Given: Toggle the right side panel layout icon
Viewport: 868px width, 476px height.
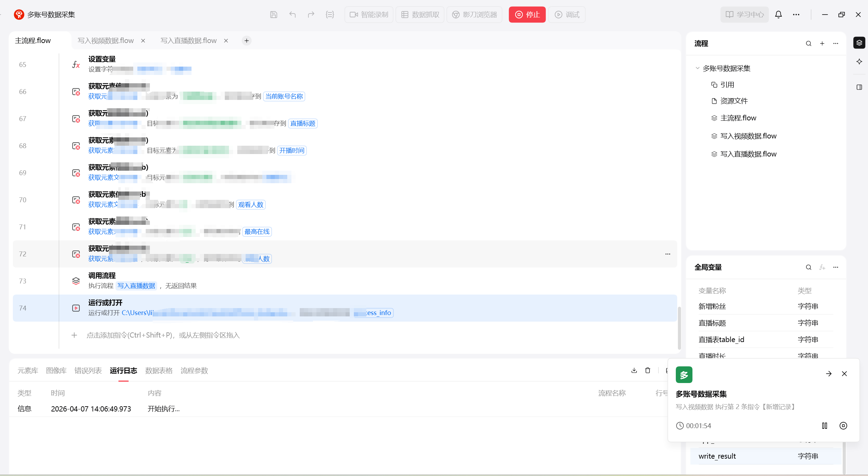Looking at the screenshot, I should [859, 87].
